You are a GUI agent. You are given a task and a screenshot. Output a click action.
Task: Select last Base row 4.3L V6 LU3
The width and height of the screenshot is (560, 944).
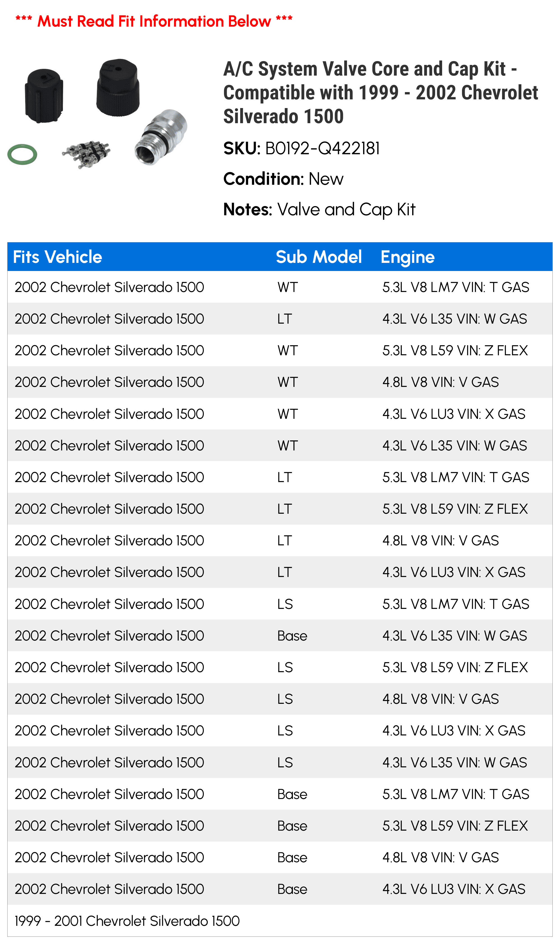pyautogui.click(x=280, y=889)
